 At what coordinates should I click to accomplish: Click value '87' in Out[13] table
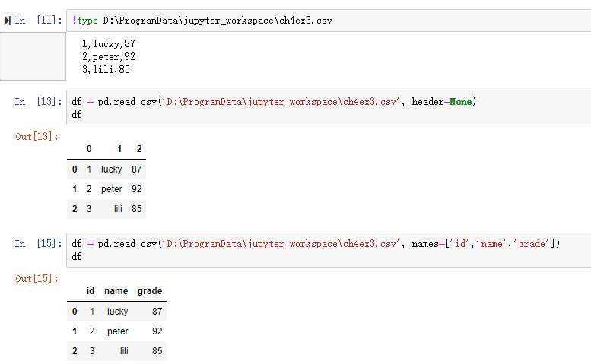click(136, 169)
